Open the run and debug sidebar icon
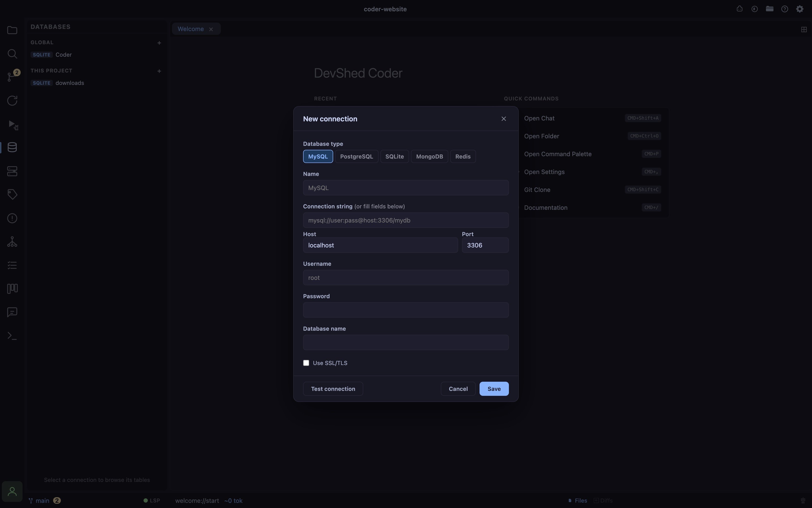Viewport: 812px width, 508px height. click(13, 125)
